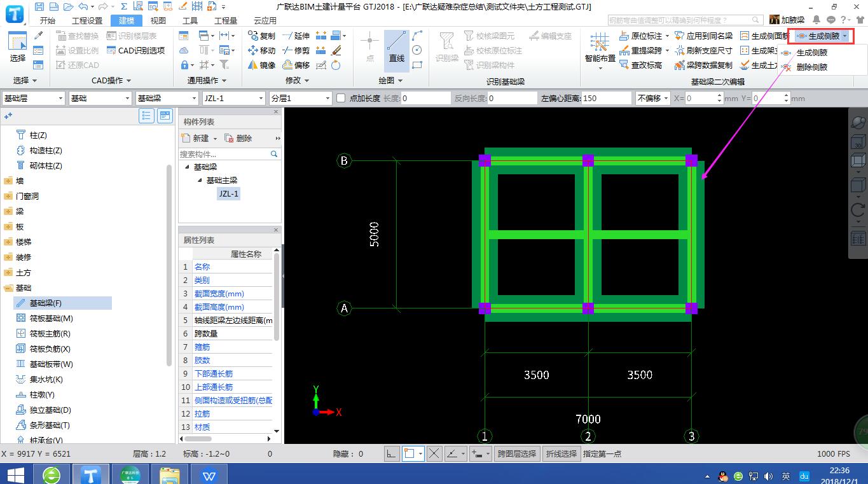Click the rotate icon in 修改 group

336,65
